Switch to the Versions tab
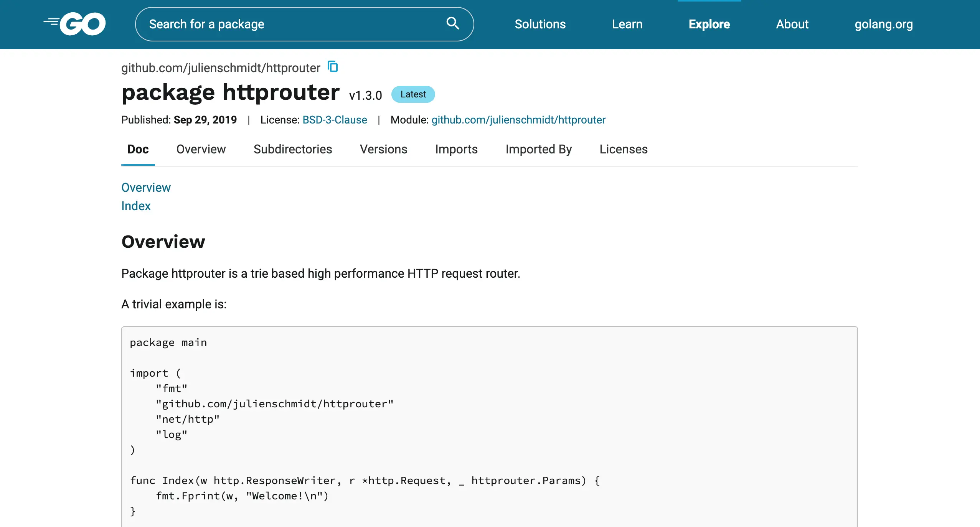 click(x=383, y=149)
